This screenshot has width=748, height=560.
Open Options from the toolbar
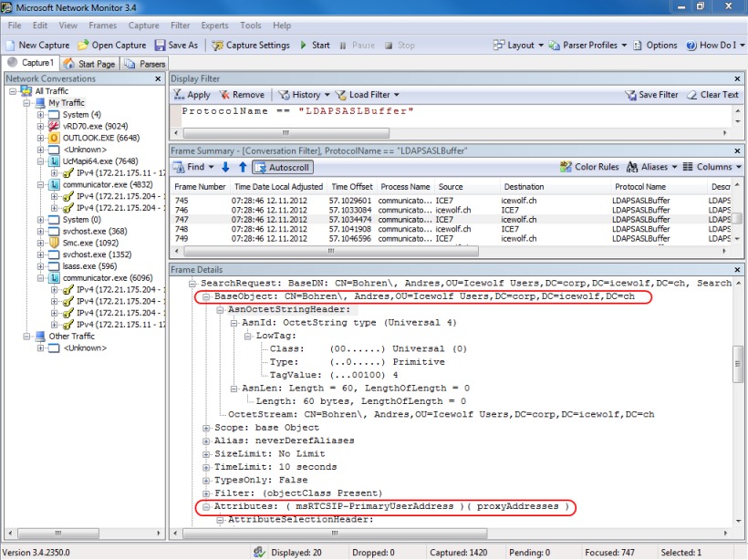point(655,46)
